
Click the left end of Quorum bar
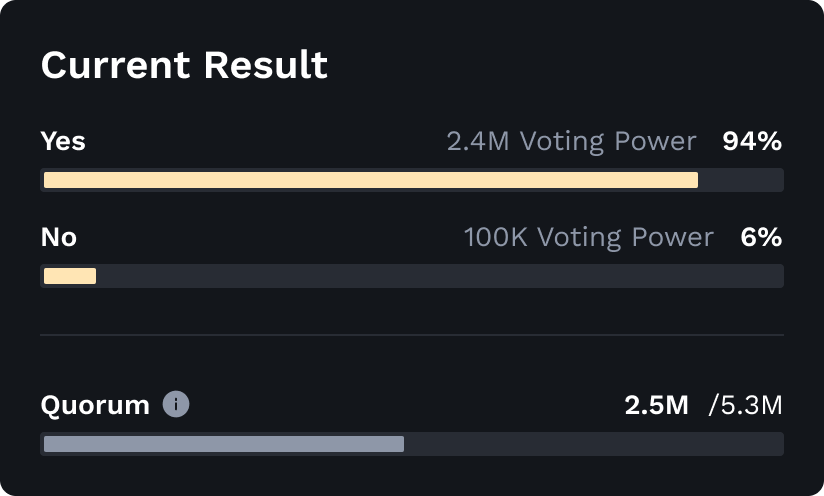(47, 444)
